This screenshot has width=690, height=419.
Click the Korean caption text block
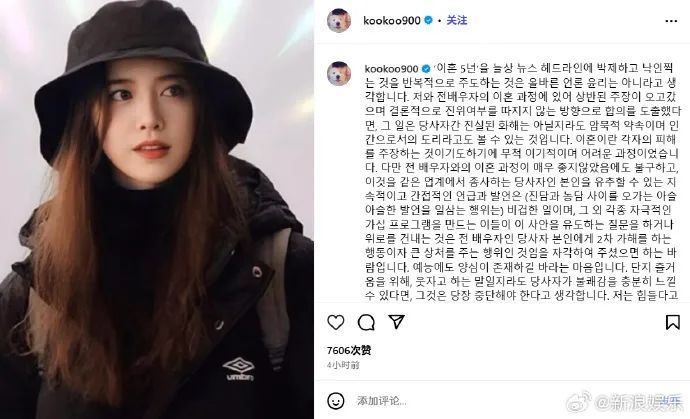[x=523, y=182]
